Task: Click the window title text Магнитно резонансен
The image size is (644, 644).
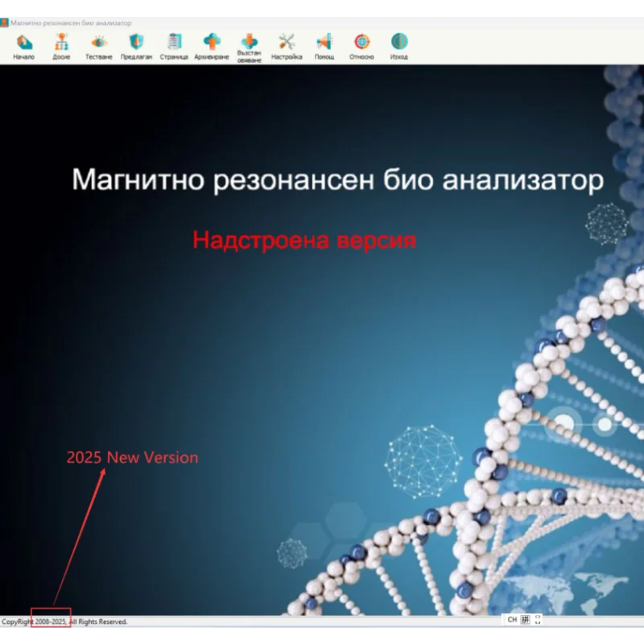Action: click(x=71, y=23)
